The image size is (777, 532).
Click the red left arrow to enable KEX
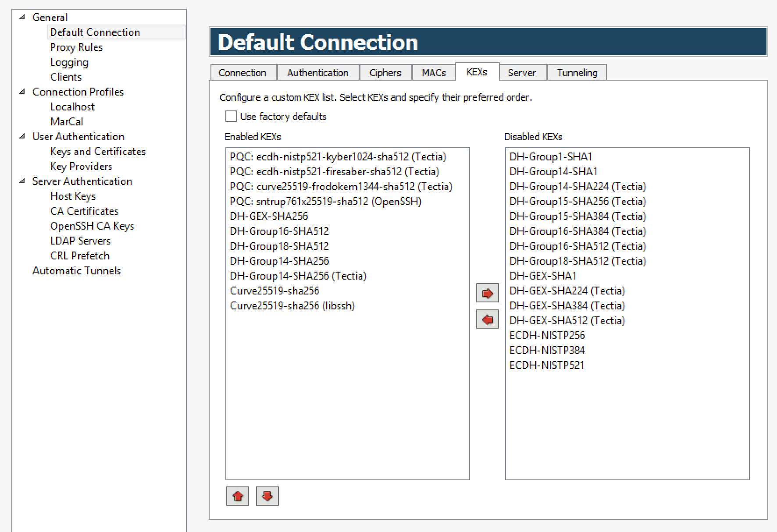[487, 319]
